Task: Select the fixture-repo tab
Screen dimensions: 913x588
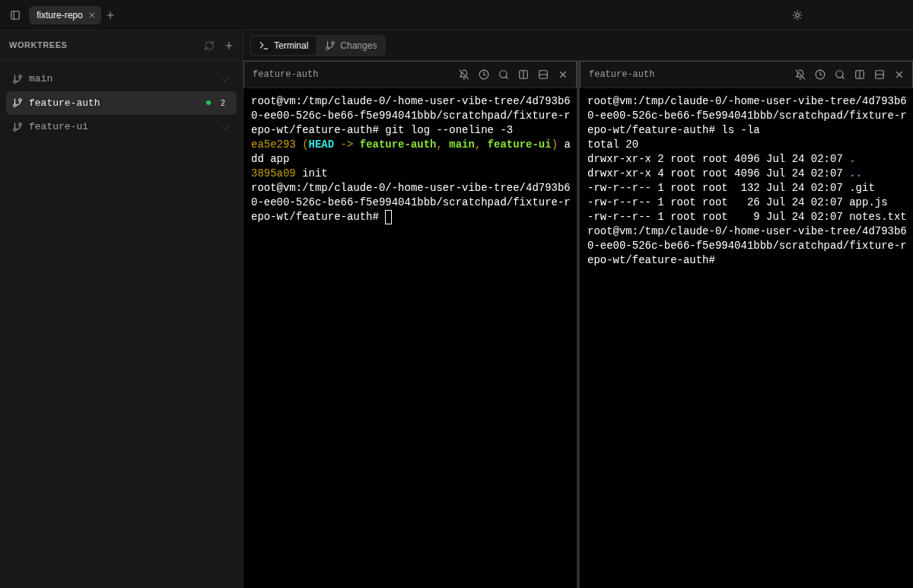Action: [65, 15]
